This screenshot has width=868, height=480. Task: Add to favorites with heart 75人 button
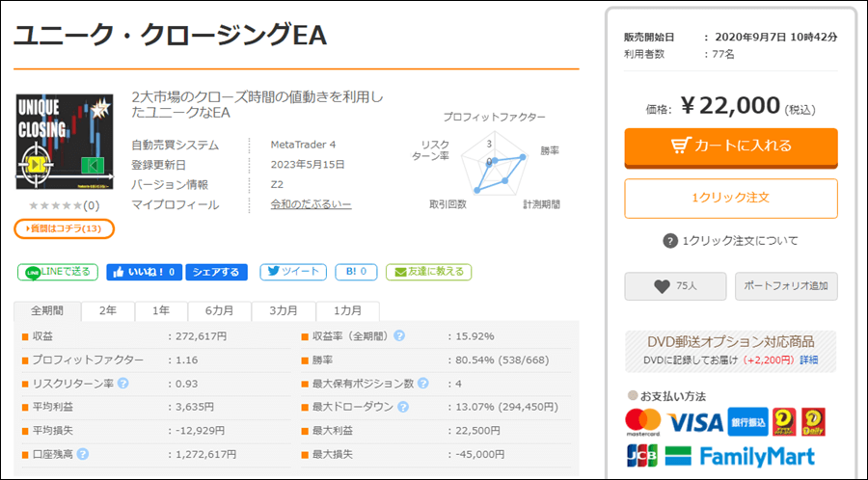(674, 286)
